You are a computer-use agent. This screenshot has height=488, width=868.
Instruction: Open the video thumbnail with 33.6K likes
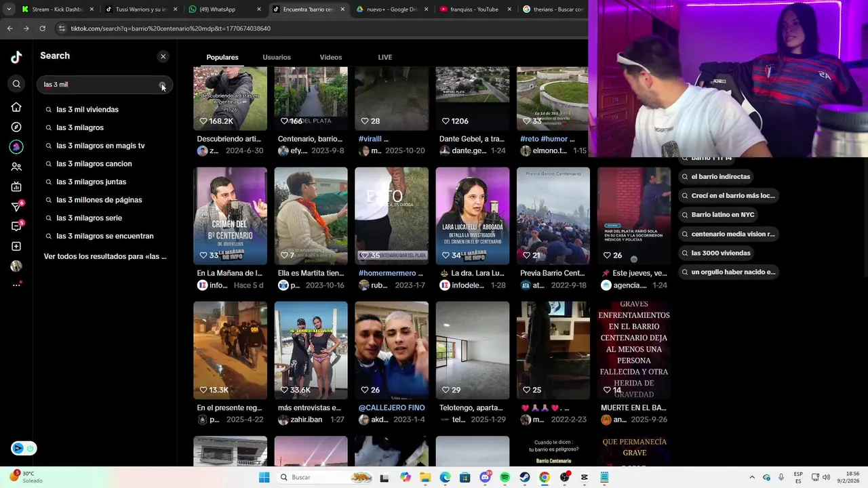(311, 350)
